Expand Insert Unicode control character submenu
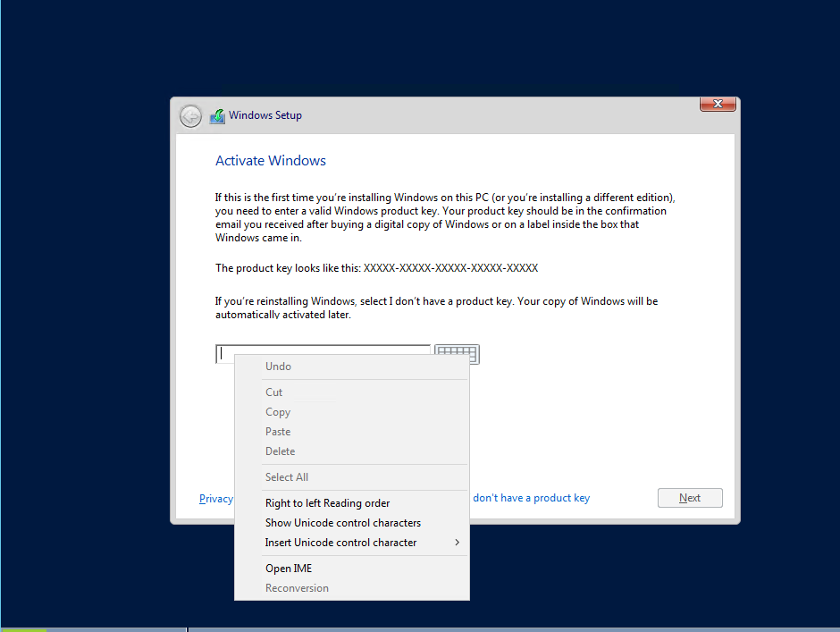Viewport: 840px width, 632px height. click(x=352, y=543)
